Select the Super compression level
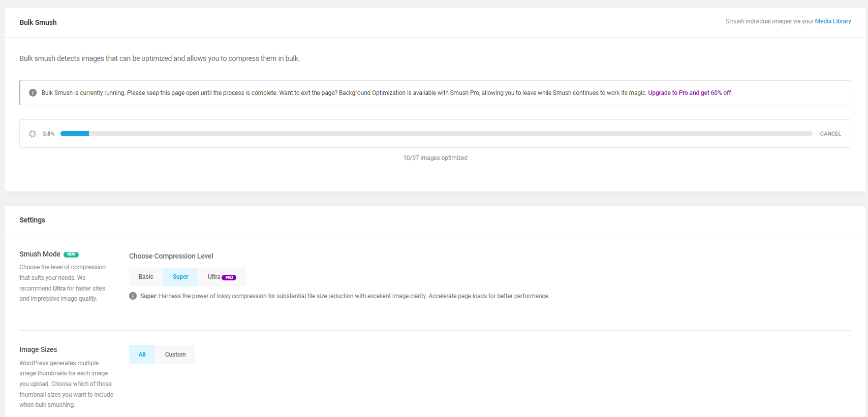Image resolution: width=868 pixels, height=417 pixels. pos(180,277)
